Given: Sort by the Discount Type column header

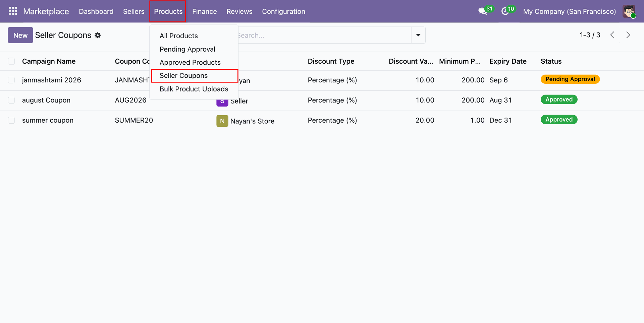Looking at the screenshot, I should tap(331, 61).
